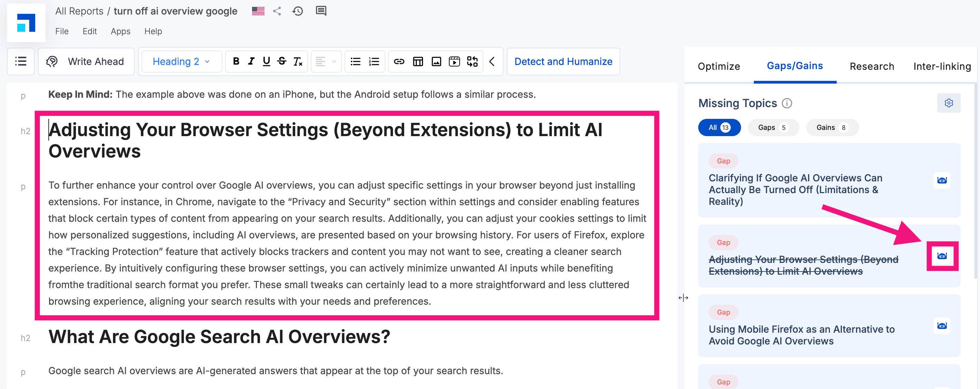
Task: Click the Google search AI overviews are paragraph
Action: pyautogui.click(x=276, y=371)
